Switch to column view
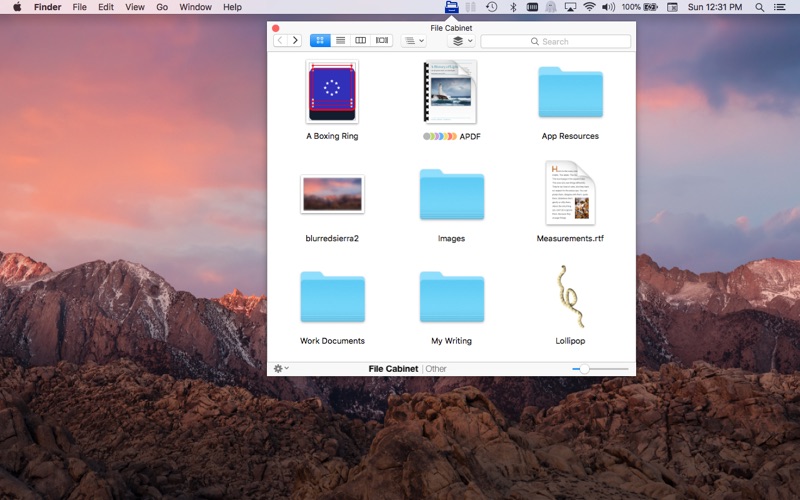Image resolution: width=800 pixels, height=500 pixels. [x=361, y=41]
